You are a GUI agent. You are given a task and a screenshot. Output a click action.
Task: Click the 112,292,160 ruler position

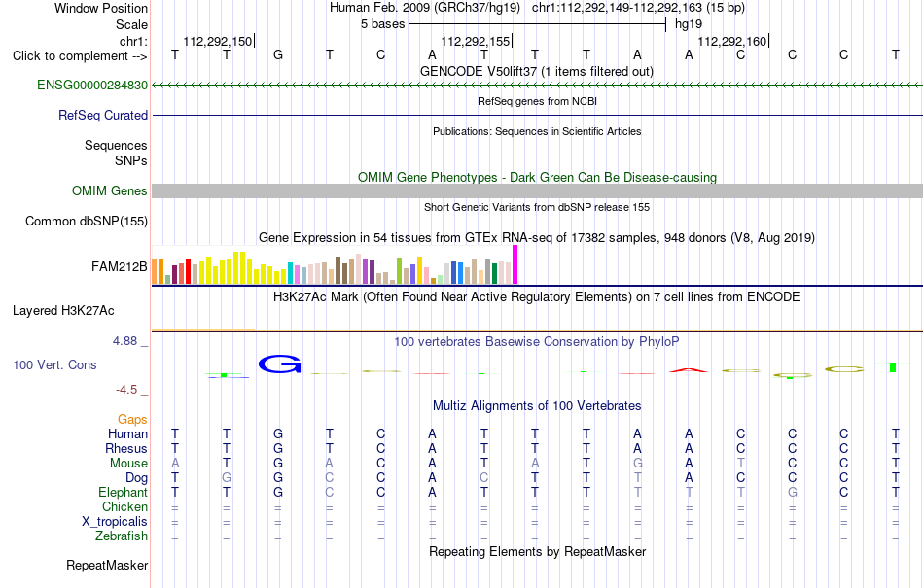pos(731,41)
